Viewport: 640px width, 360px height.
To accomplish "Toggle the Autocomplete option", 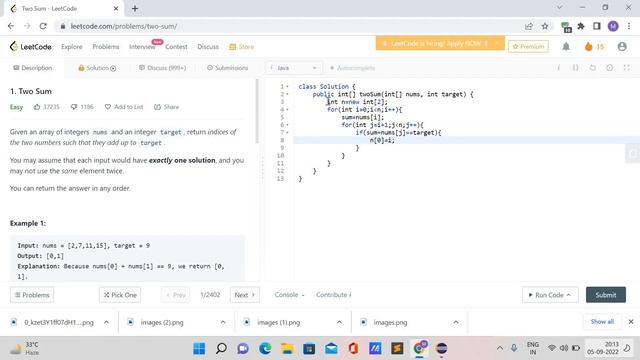I will tap(353, 68).
